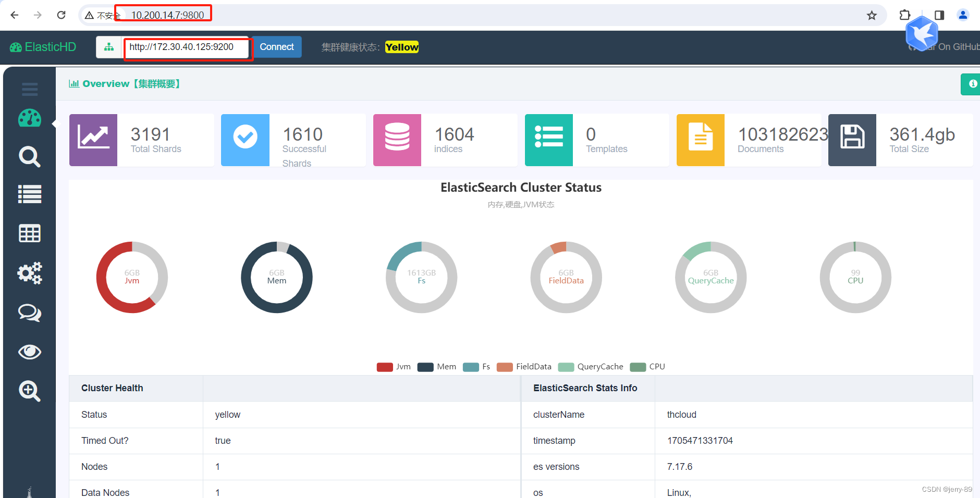
Task: Open the browser profile avatar
Action: tap(963, 15)
